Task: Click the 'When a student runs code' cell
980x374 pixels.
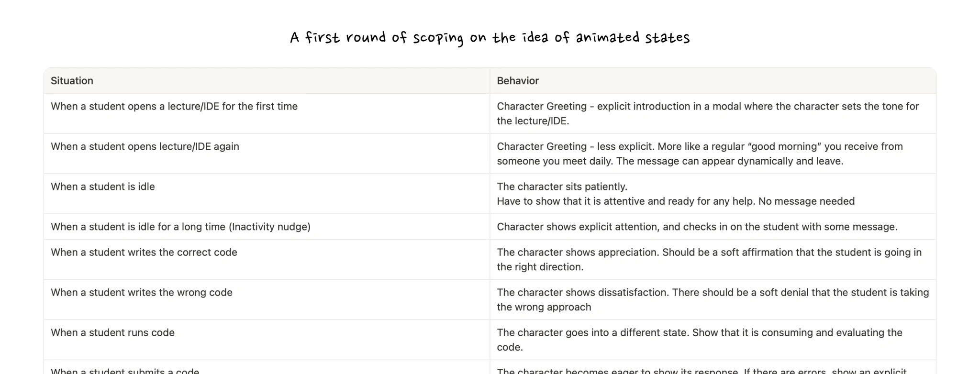Action: click(112, 333)
